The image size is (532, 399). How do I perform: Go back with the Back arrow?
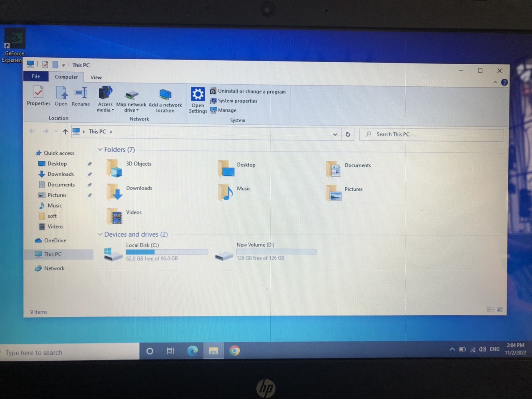click(32, 131)
